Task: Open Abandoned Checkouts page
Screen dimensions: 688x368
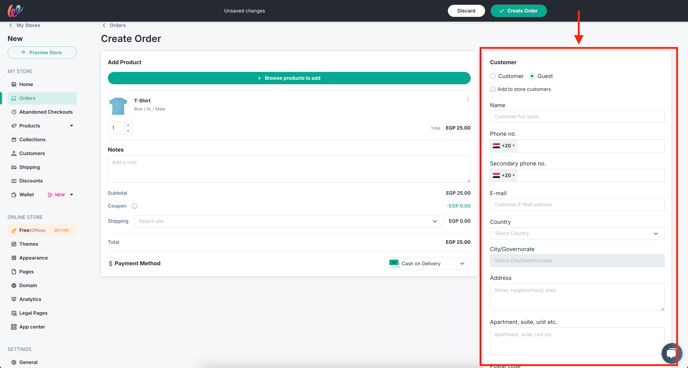Action: (46, 112)
